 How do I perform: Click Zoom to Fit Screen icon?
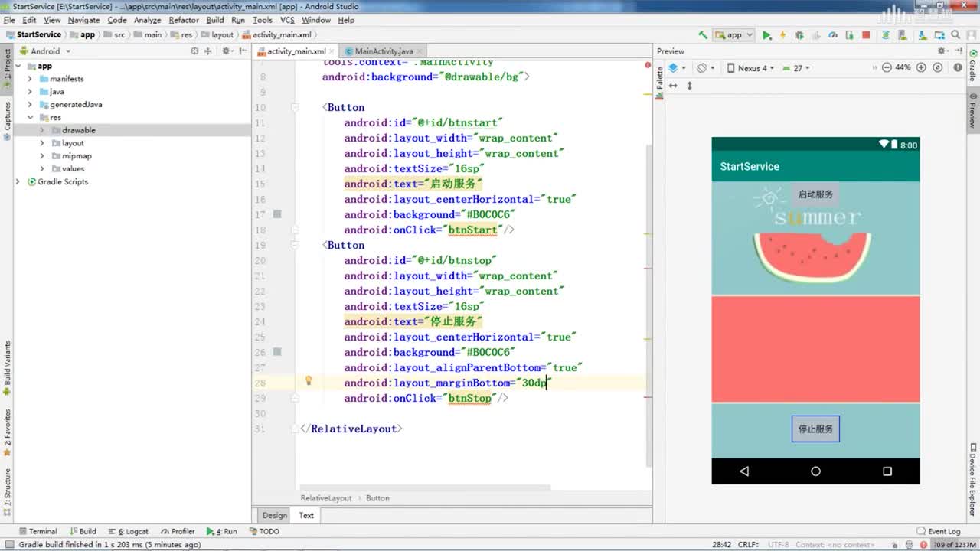click(x=937, y=67)
